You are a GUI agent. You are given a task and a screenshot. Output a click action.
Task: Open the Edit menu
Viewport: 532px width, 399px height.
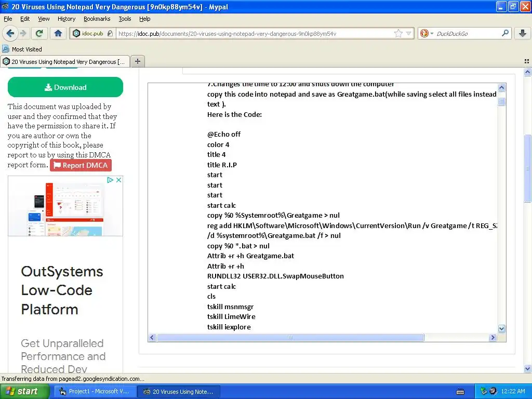point(25,19)
